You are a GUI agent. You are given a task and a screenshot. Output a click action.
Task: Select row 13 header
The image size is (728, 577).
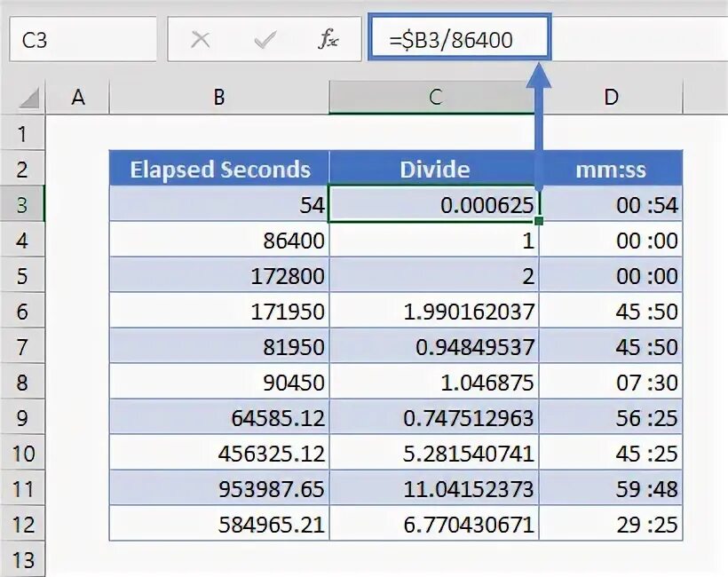click(22, 559)
